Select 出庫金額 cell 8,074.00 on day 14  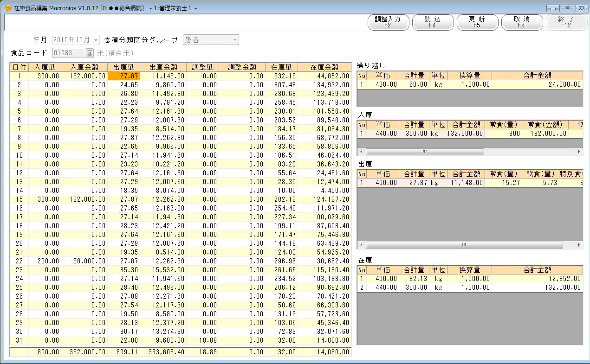point(163,191)
